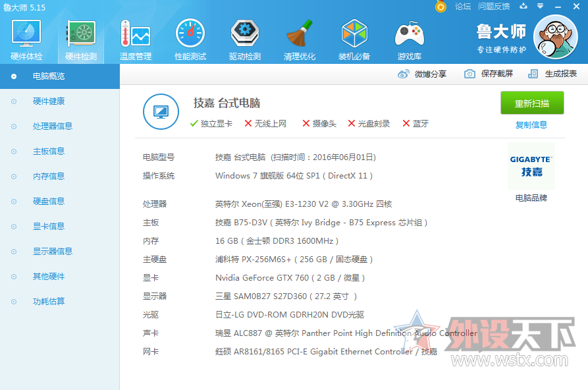Viewport: 588px width, 390px height.
Task: Open the 装机必备 essential software section
Action: click(354, 36)
